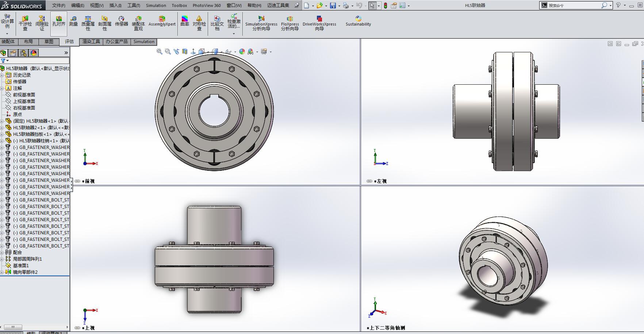Run the 对称检查 symmetry check
Image resolution: width=644 pixels, height=334 pixels.
point(199,23)
